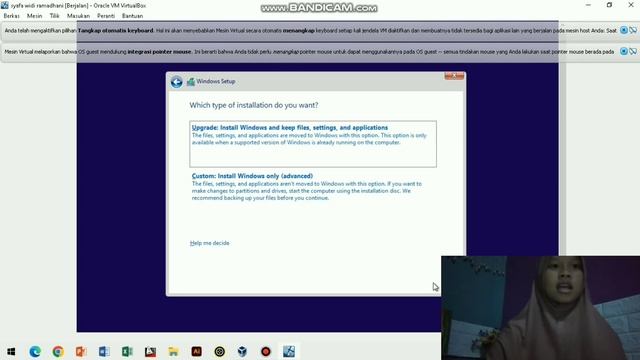640x360 pixels.
Task: Open the Masukan menu
Action: coord(78,16)
